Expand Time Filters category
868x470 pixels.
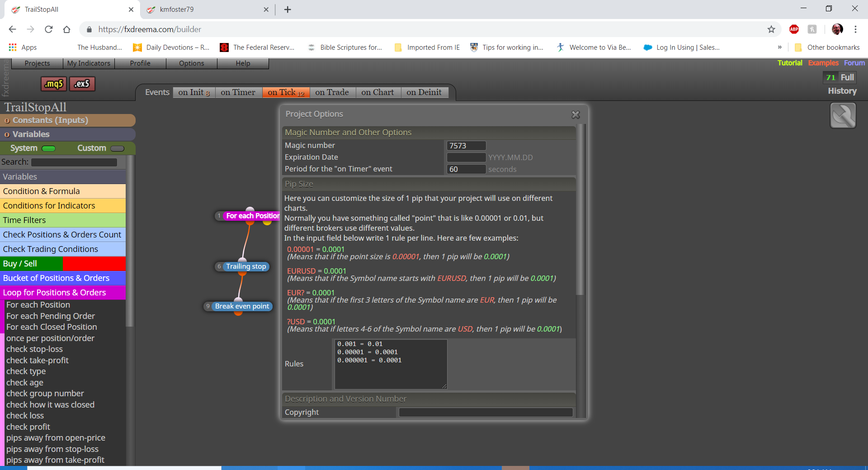pos(63,220)
